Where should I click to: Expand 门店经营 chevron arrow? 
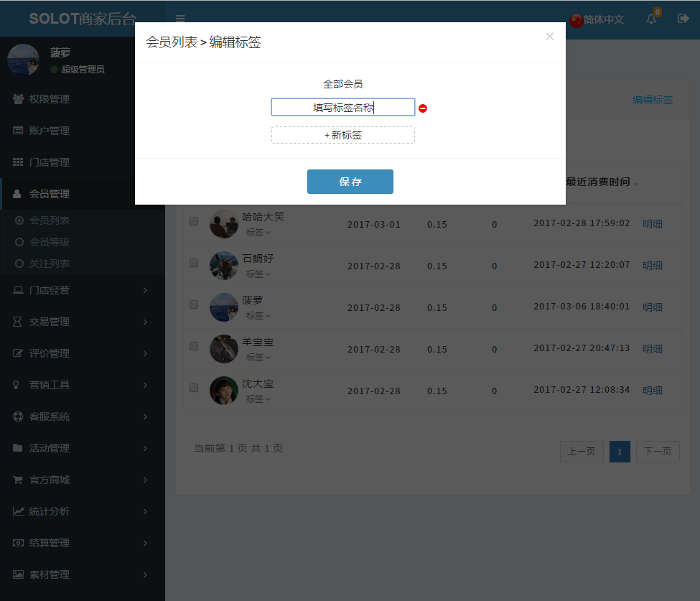coord(145,290)
